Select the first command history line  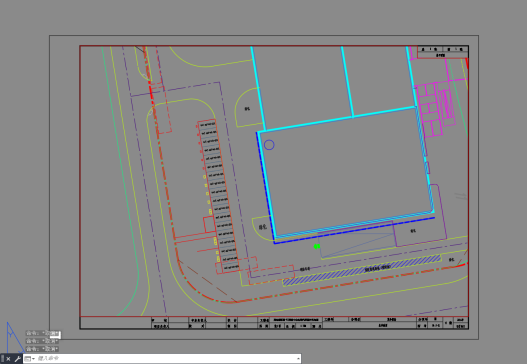[42, 333]
